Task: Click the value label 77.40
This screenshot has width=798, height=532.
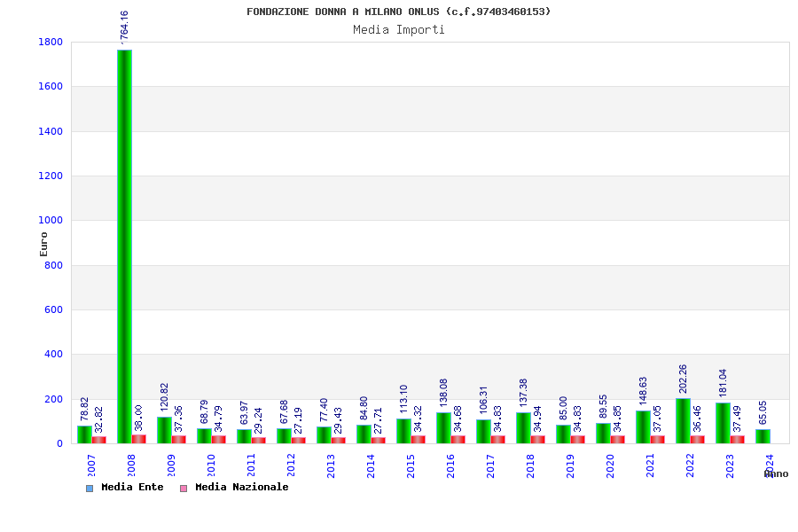Action: click(x=324, y=410)
